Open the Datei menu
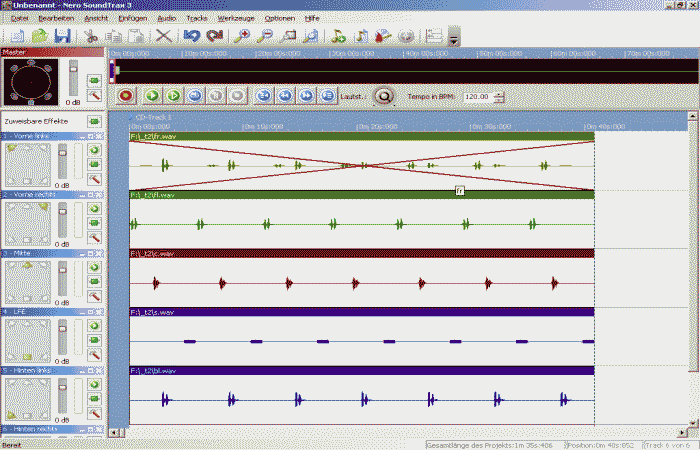The height and width of the screenshot is (450, 700). (19, 18)
